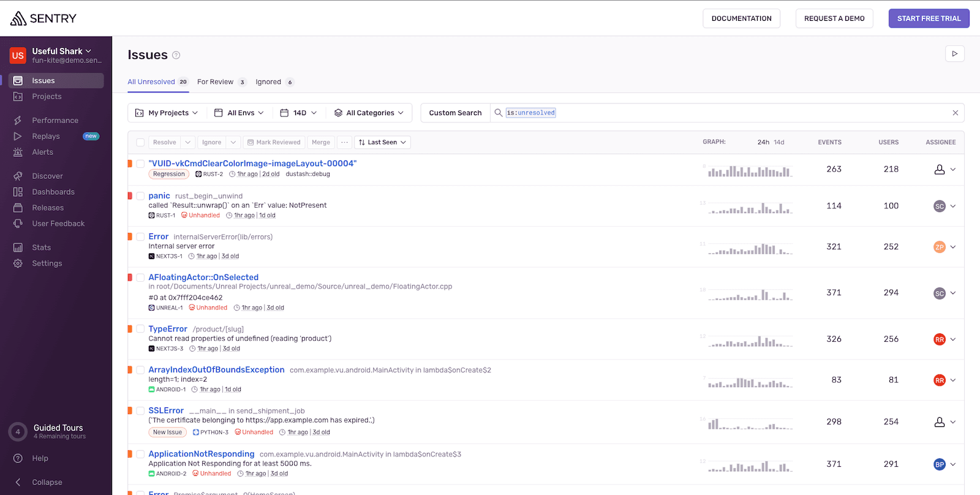This screenshot has height=495, width=980.
Task: Open the AFloatingActor::OnSelected issue link
Action: (x=203, y=278)
